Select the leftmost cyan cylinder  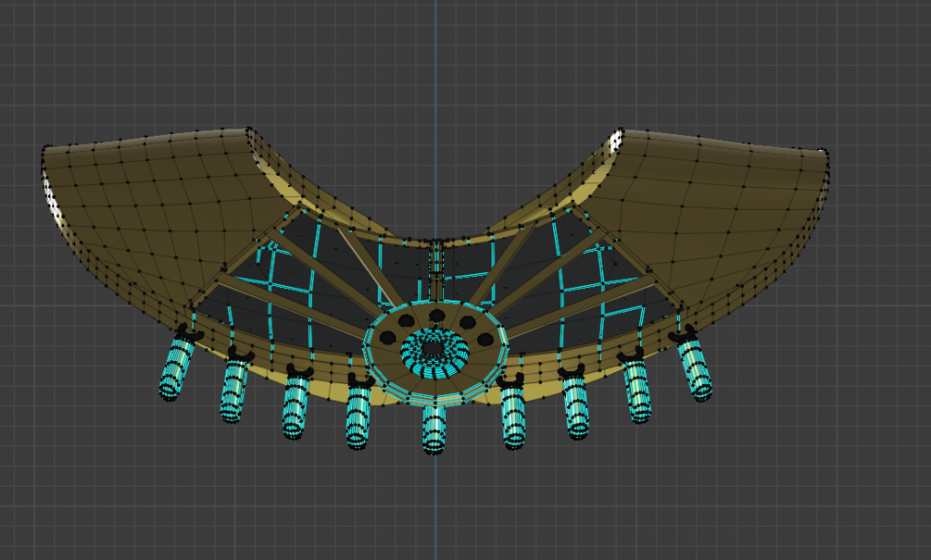coord(176,368)
